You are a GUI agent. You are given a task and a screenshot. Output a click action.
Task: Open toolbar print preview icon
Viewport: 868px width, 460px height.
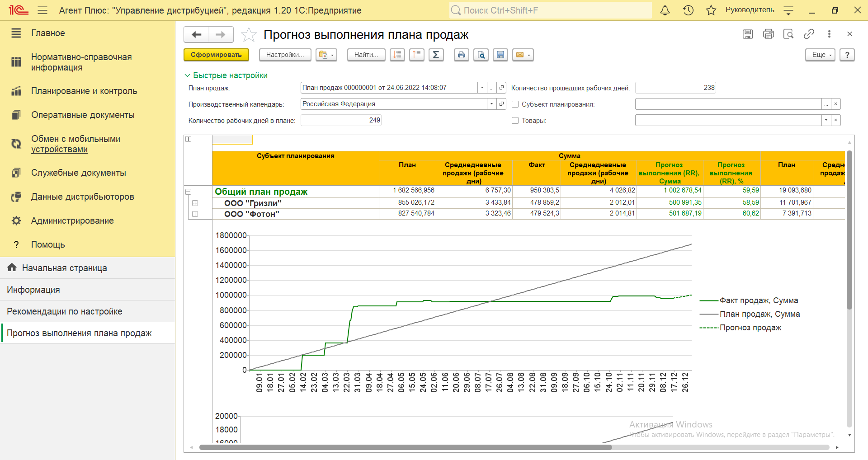pos(481,55)
